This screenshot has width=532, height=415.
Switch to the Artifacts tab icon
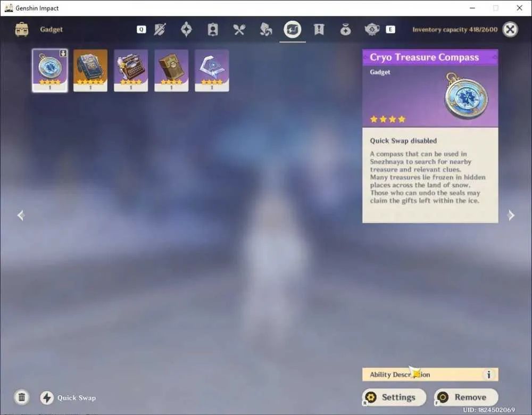tap(186, 29)
